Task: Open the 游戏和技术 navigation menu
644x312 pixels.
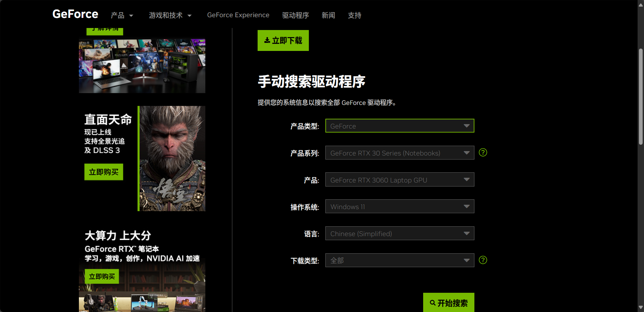Action: pyautogui.click(x=170, y=16)
